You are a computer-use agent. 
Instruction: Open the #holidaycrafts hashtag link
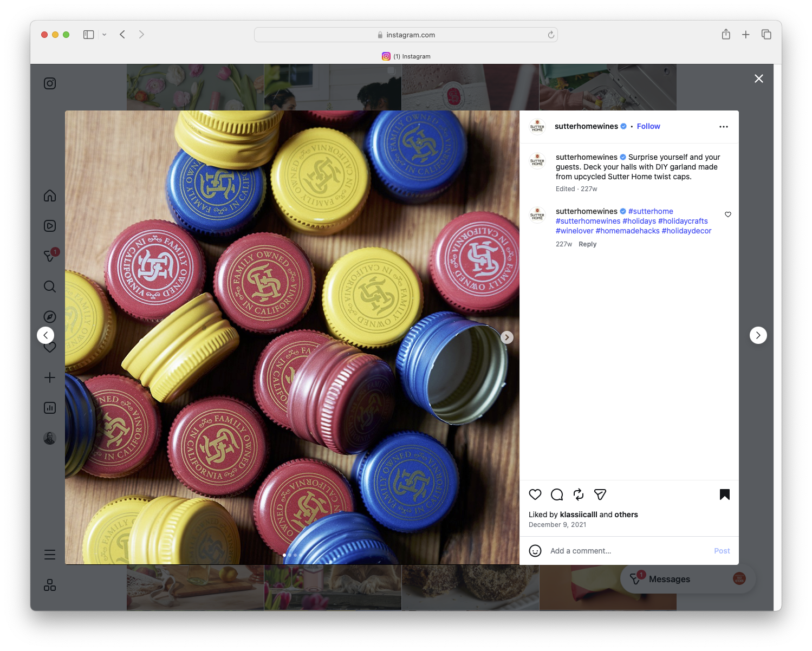[x=684, y=221]
